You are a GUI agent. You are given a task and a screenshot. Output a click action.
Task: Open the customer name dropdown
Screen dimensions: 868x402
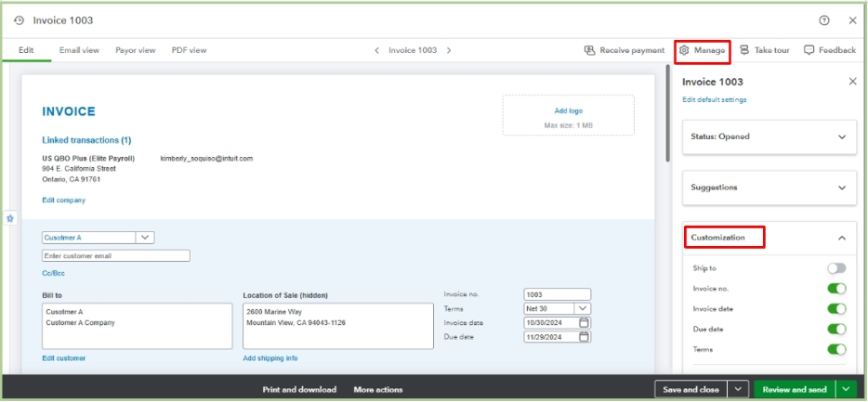145,238
